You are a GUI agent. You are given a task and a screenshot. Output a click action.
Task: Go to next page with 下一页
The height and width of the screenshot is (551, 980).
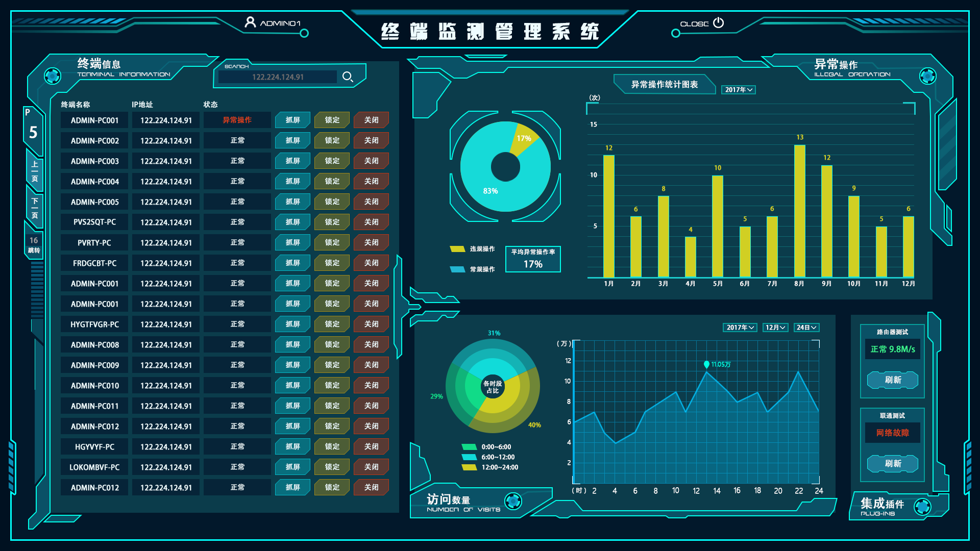tap(34, 208)
